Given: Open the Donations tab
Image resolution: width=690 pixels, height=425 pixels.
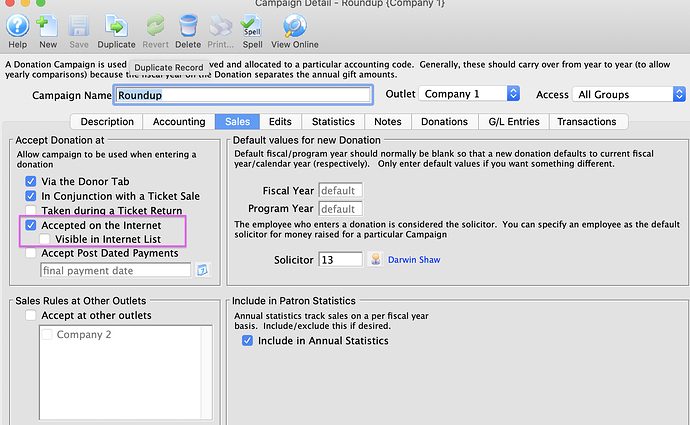Looking at the screenshot, I should point(444,121).
